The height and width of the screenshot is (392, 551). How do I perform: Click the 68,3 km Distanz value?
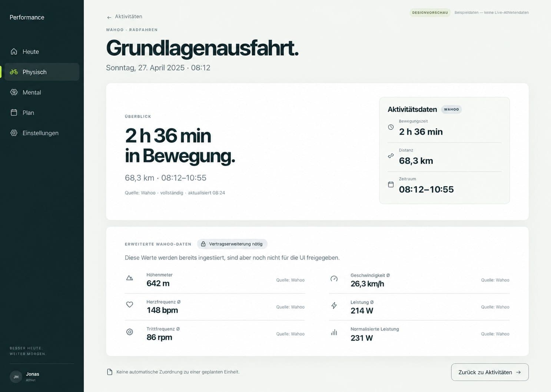point(416,161)
